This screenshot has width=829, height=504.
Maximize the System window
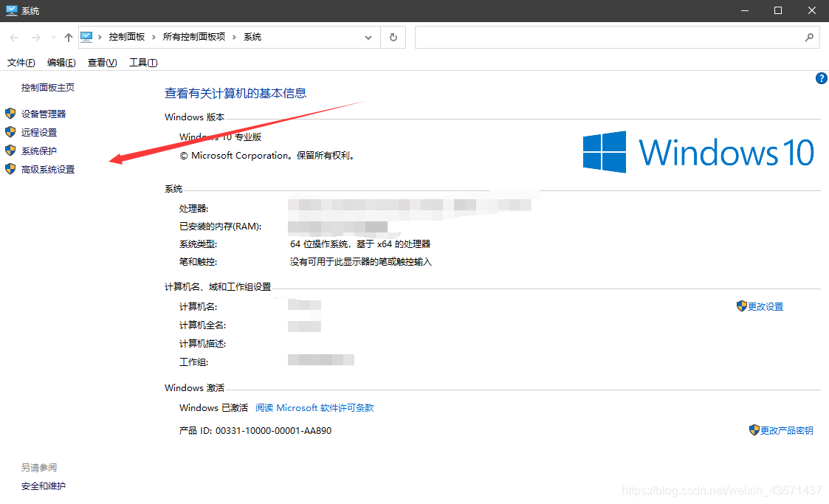point(778,10)
